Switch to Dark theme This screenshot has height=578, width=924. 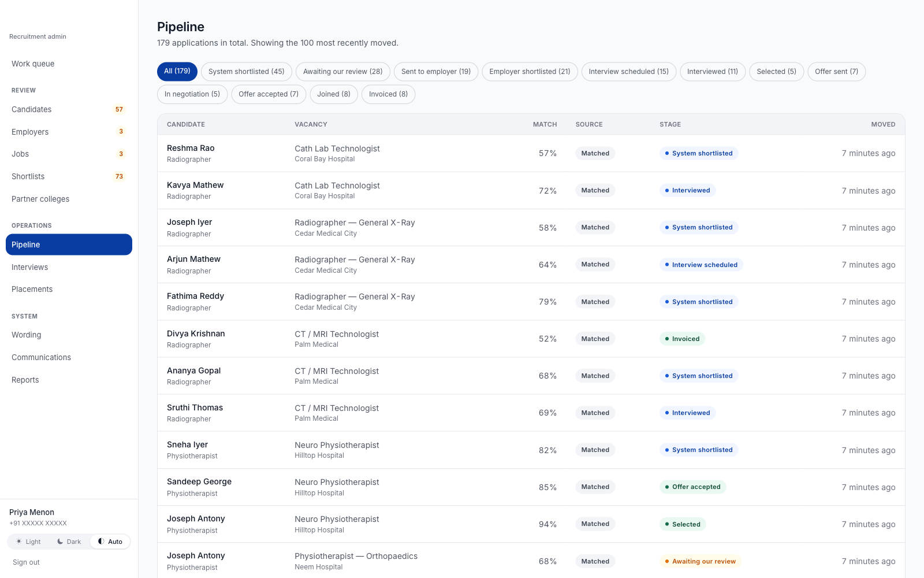coord(69,542)
